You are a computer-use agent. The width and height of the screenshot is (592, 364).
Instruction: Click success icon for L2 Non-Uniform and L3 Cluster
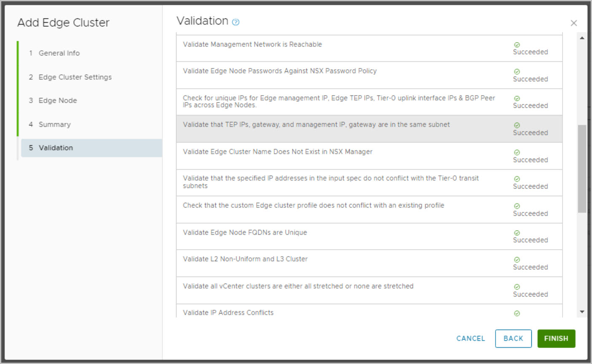tap(517, 260)
